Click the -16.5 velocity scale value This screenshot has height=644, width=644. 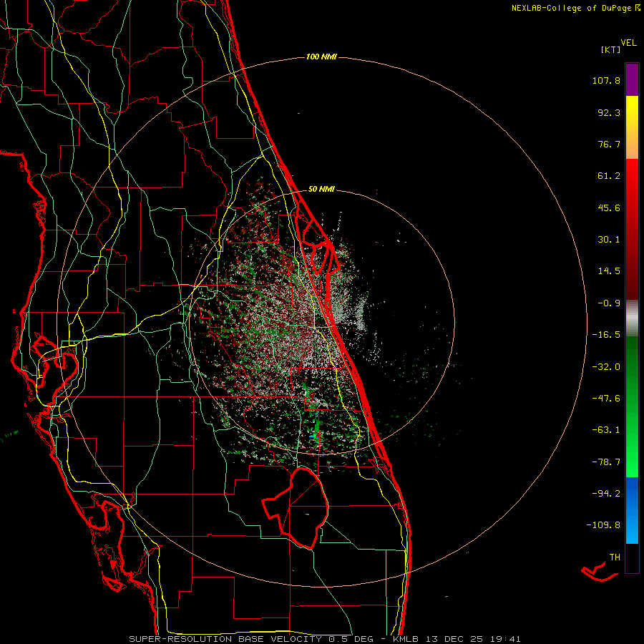tap(606, 335)
